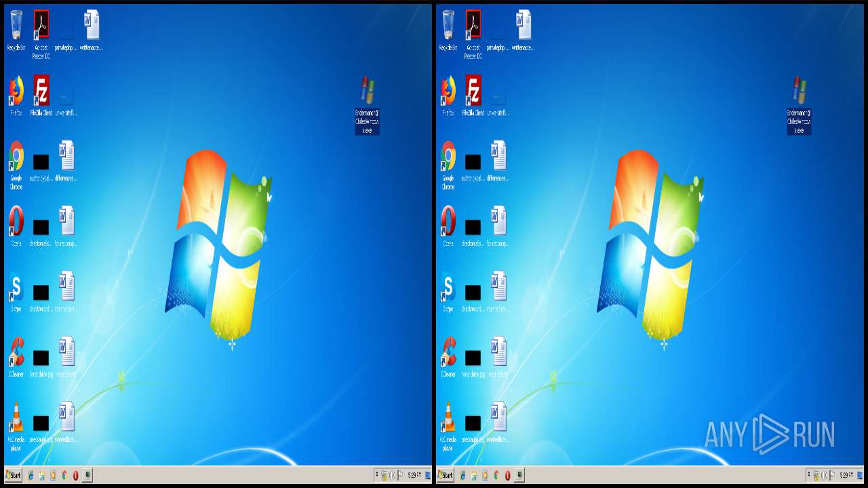Open Acrobat Reader DC on the right desktop

473,35
